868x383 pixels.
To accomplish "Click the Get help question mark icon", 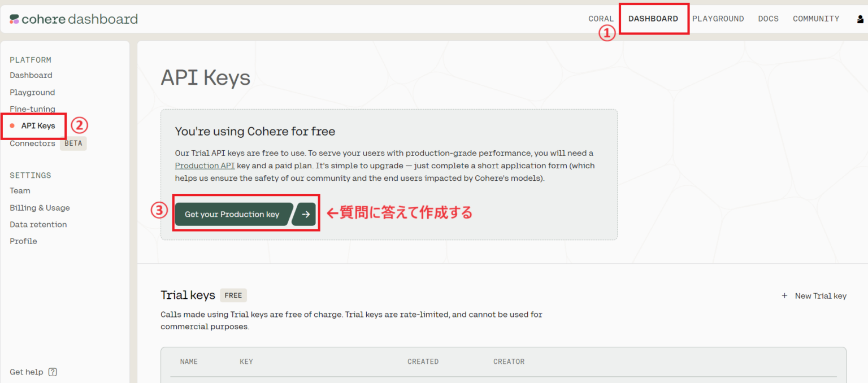I will pos(53,372).
